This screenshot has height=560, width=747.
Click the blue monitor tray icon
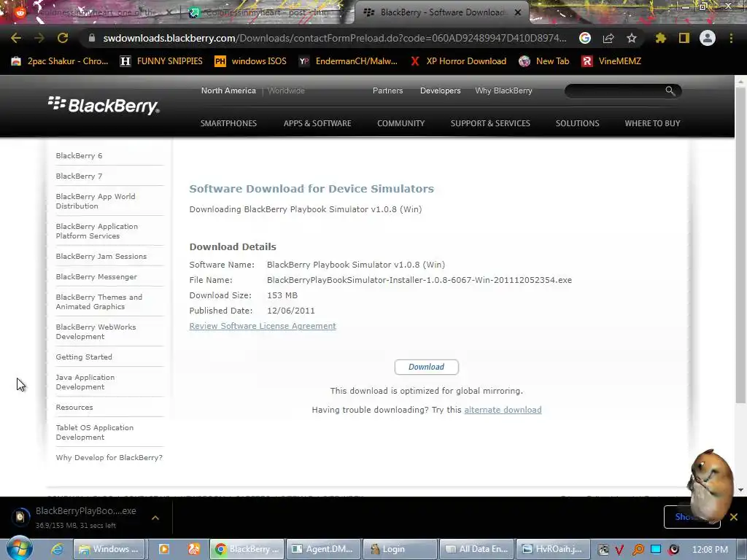point(656,549)
